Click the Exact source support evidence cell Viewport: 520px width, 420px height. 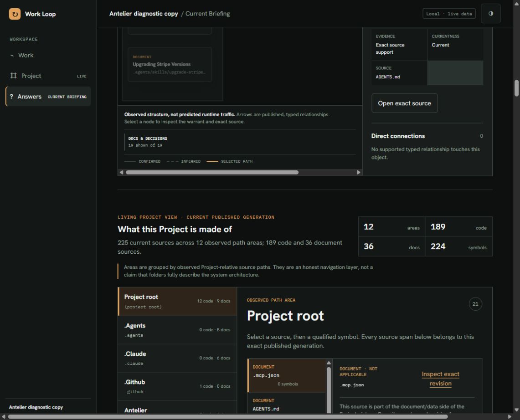[399, 45]
